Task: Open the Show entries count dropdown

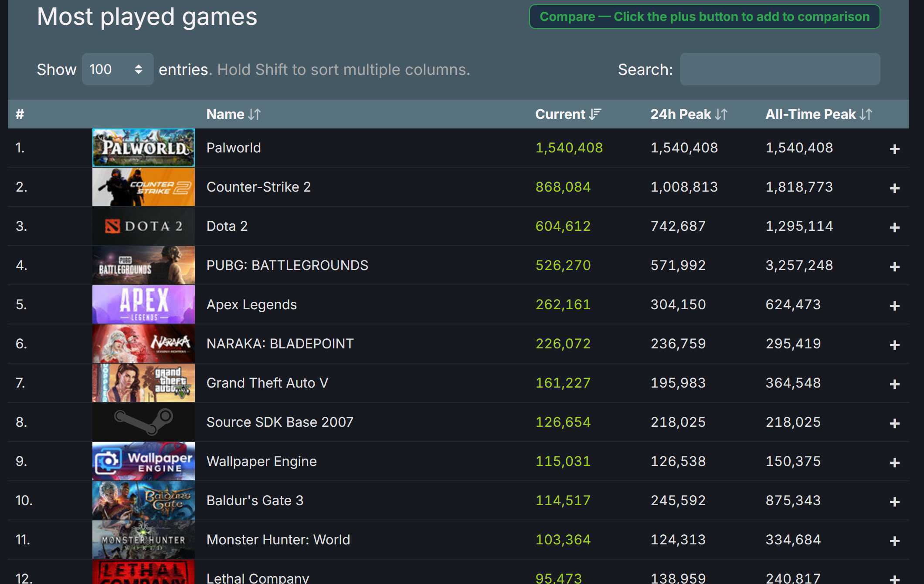Action: (118, 69)
